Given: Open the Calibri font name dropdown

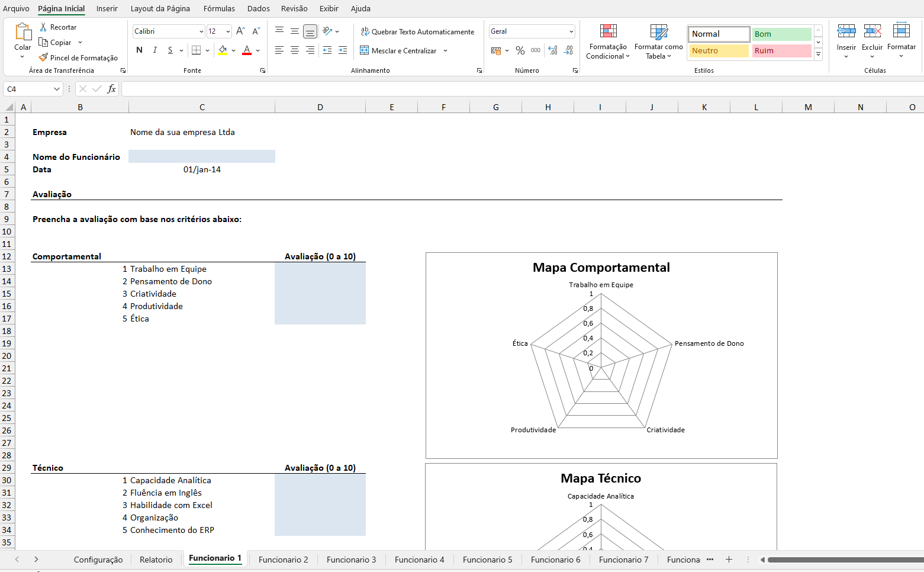Looking at the screenshot, I should (201, 31).
